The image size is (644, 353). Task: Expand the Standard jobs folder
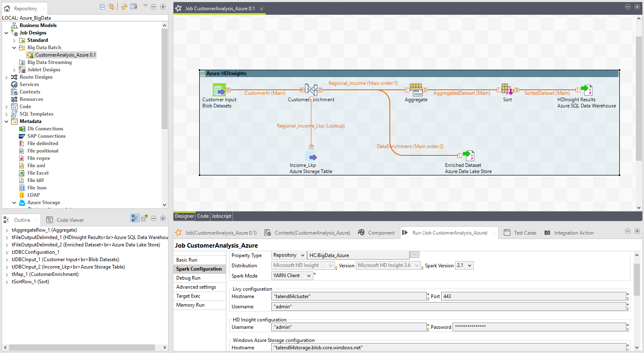pyautogui.click(x=14, y=40)
